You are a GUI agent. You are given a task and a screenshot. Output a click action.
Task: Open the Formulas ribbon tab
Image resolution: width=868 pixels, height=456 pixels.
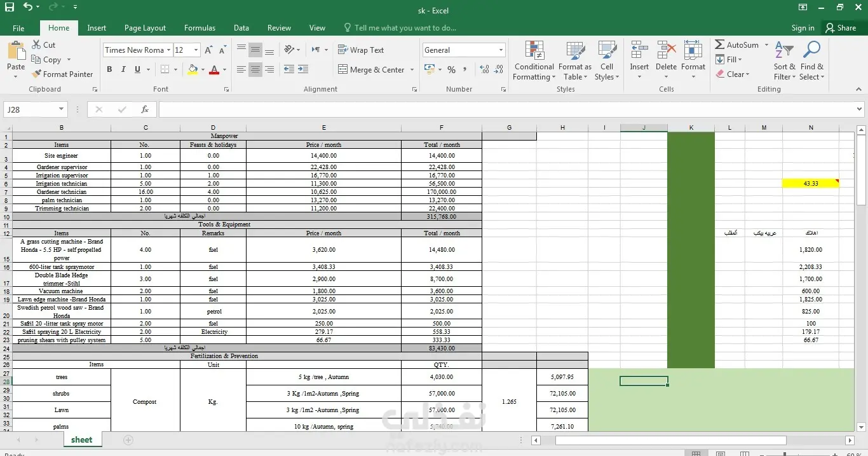click(x=200, y=28)
